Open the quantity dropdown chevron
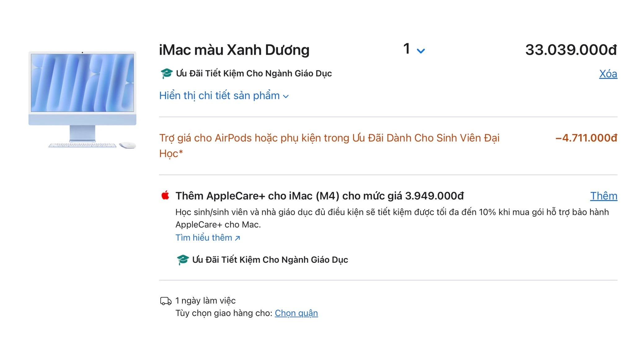Viewport: 635px width, 364px height. click(421, 51)
